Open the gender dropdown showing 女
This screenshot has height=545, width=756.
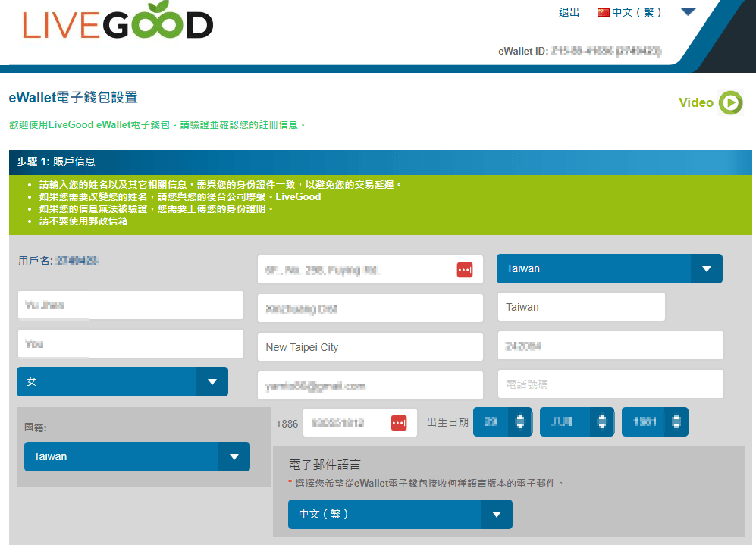click(122, 382)
